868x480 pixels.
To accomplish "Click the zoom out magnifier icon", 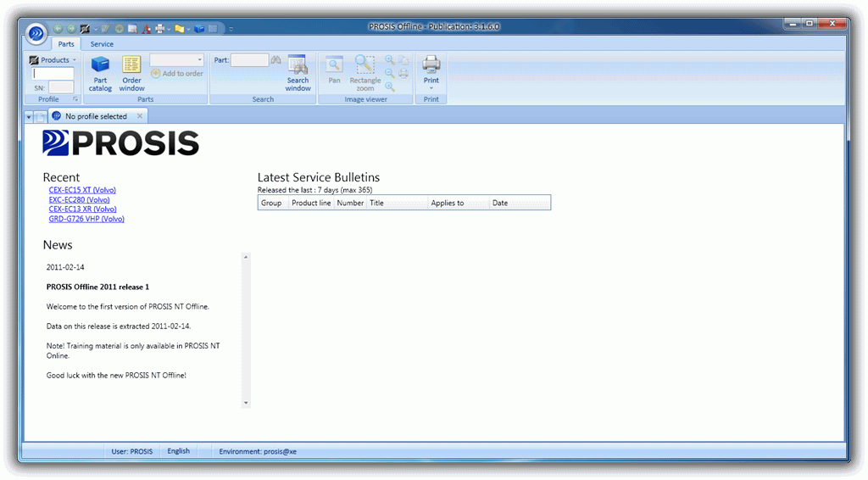I will point(390,73).
